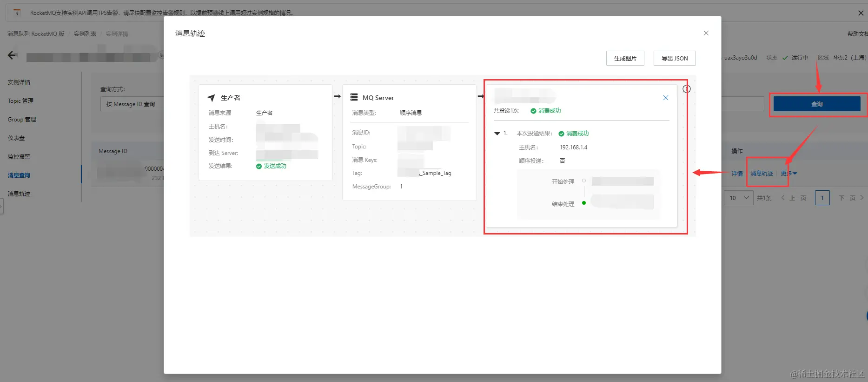The height and width of the screenshot is (382, 868).
Task: Click the 生产者 paper-plane icon
Action: pos(211,98)
